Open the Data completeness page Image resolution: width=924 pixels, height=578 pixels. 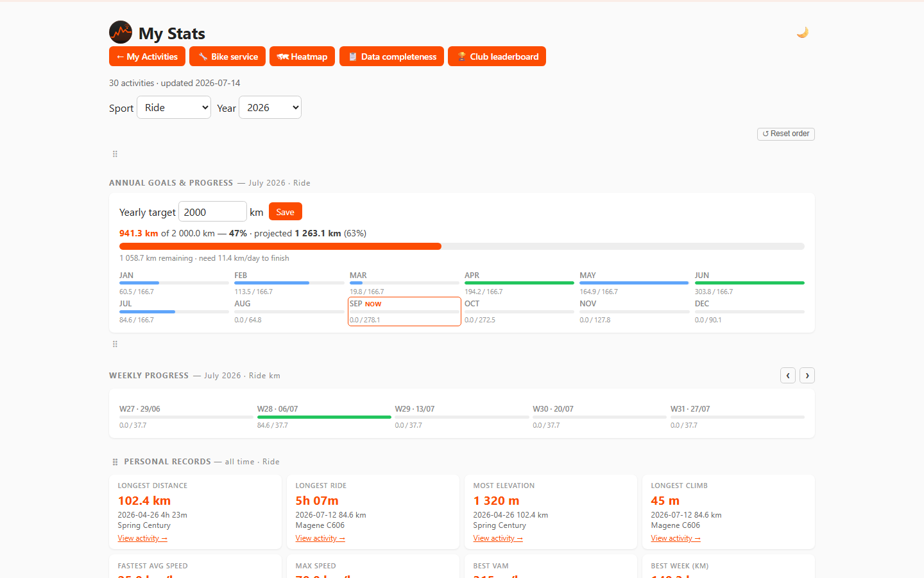pos(391,57)
